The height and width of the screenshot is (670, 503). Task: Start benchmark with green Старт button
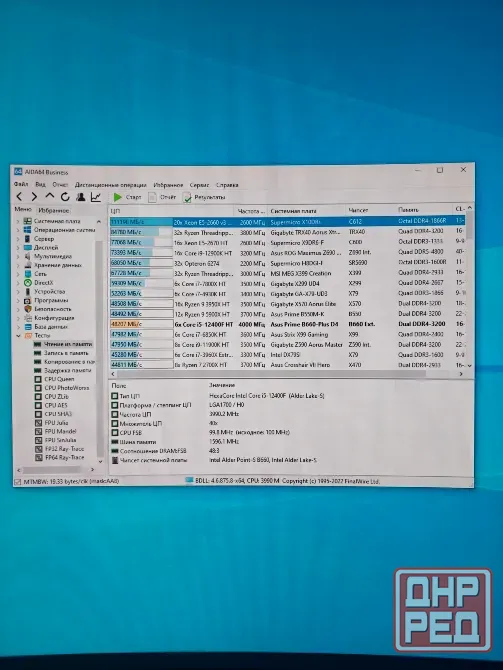click(127, 197)
